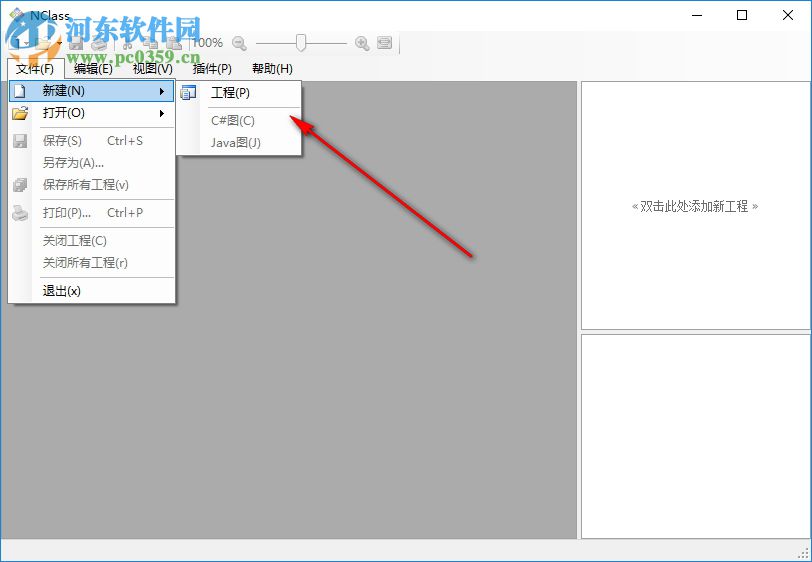Click the project icon beside 工程(P)

188,93
